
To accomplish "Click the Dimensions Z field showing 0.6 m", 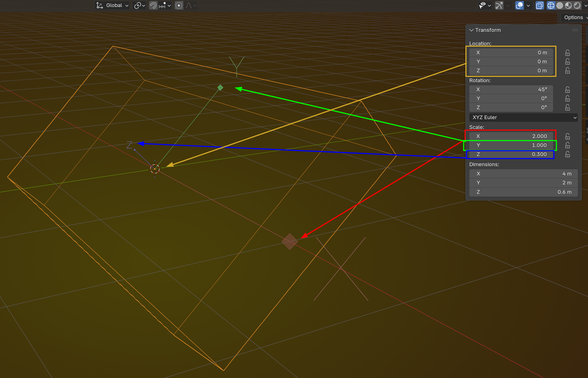I will (524, 192).
